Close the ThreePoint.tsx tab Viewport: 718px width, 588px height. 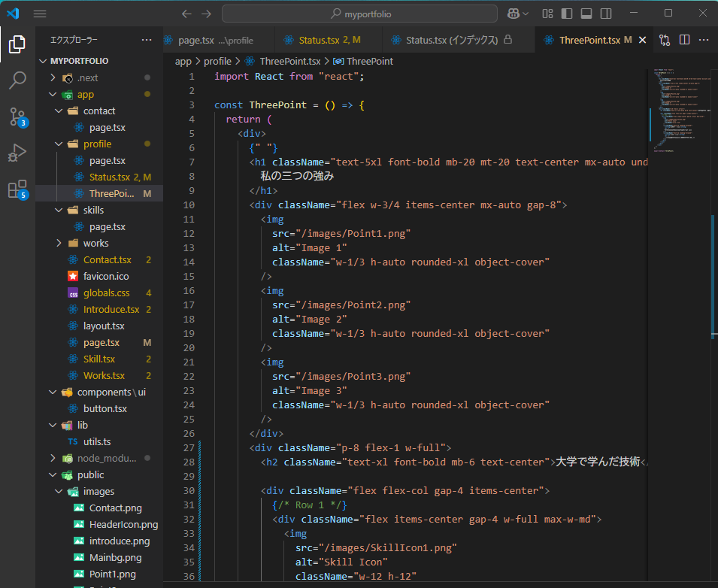pos(641,40)
